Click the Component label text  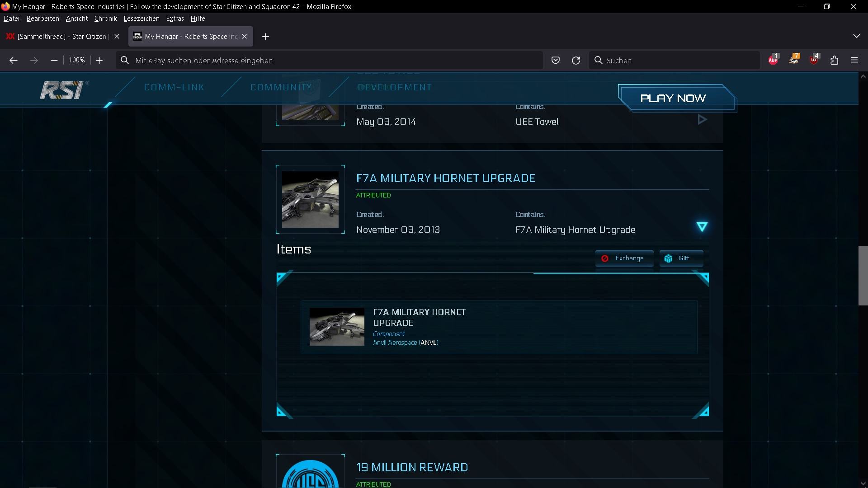click(389, 334)
